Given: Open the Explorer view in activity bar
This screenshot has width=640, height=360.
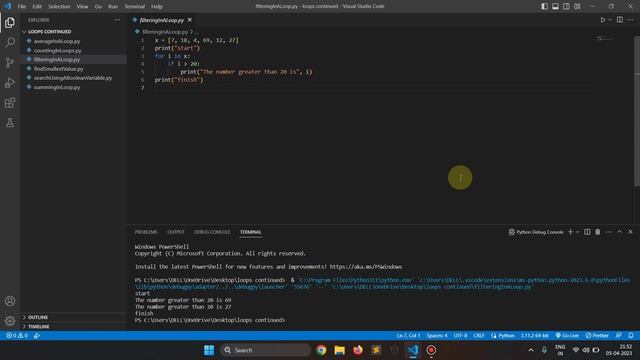Looking at the screenshot, I should [10, 22].
